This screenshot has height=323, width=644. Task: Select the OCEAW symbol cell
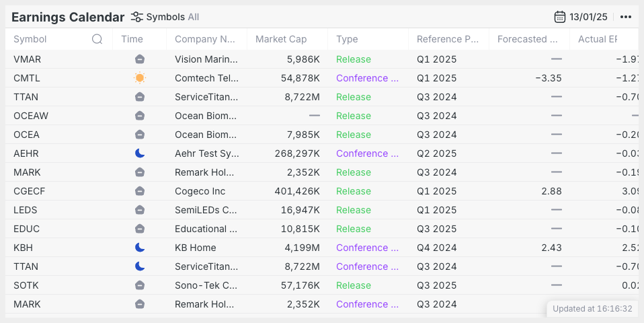click(x=31, y=116)
